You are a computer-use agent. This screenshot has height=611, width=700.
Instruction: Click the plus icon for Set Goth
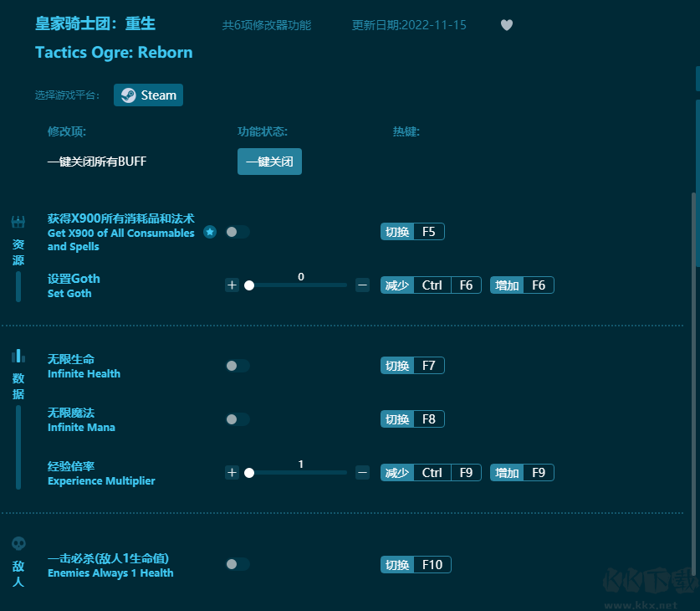(x=232, y=285)
